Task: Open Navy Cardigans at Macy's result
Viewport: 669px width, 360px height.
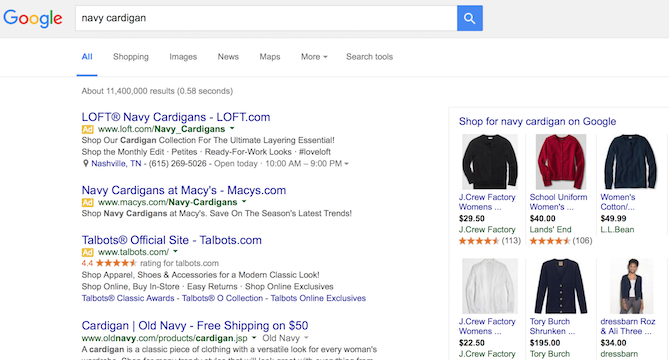Action: coord(184,190)
